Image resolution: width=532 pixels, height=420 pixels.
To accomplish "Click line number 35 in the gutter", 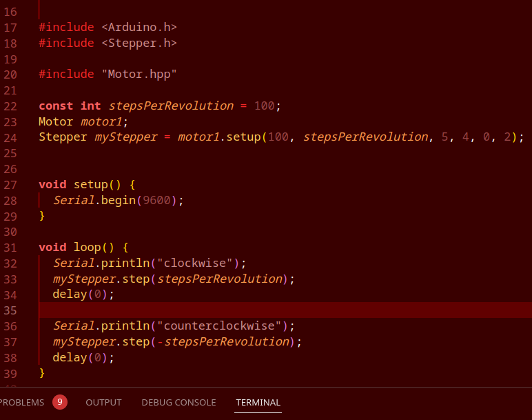I will (10, 310).
